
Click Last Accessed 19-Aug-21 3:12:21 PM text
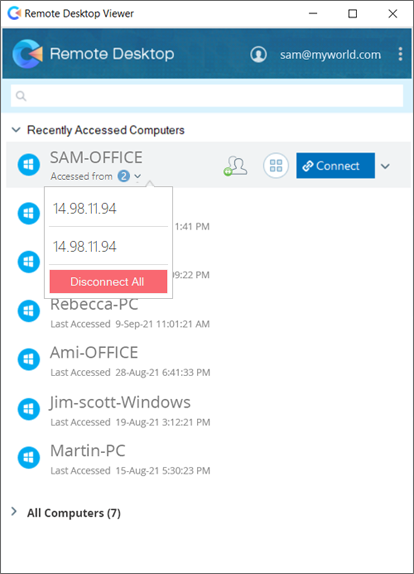tap(130, 422)
